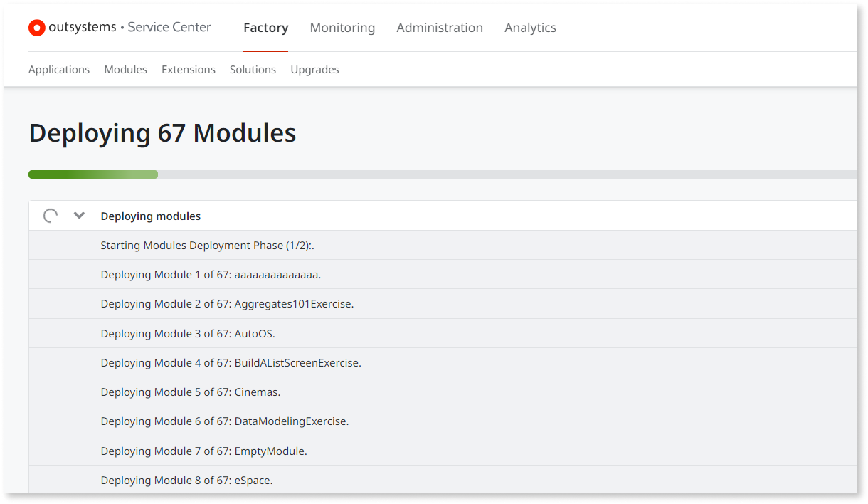Screen dimensions: 868x504
Task: Open the Administration tab
Action: (440, 28)
